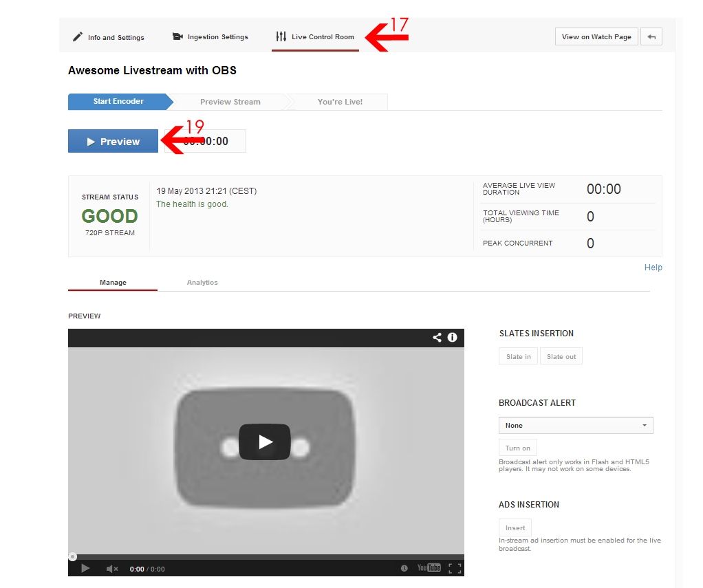703x588 pixels.
Task: Click the Insert ad button
Action: (x=515, y=527)
